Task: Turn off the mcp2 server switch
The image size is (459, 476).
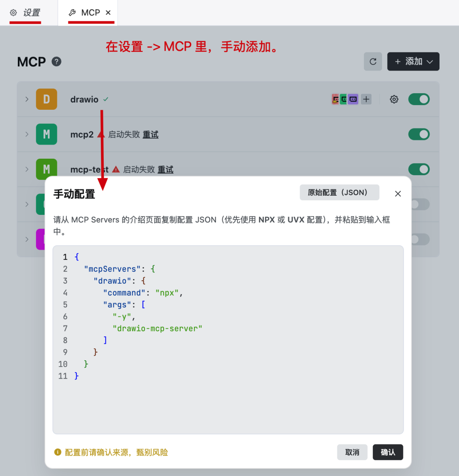Action: click(419, 134)
